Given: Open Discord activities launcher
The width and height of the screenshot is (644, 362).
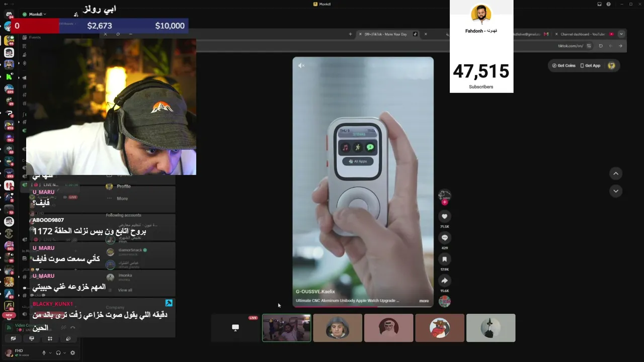Looking at the screenshot, I should pos(50,338).
